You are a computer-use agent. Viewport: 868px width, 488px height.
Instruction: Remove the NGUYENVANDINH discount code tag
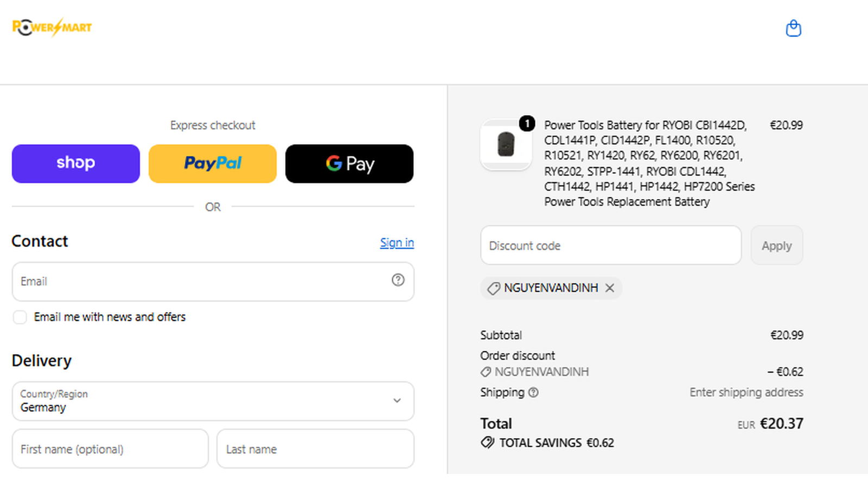610,288
